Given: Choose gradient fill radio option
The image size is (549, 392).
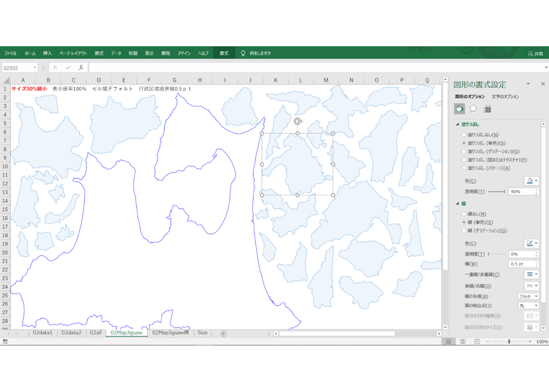Looking at the screenshot, I should tap(464, 151).
